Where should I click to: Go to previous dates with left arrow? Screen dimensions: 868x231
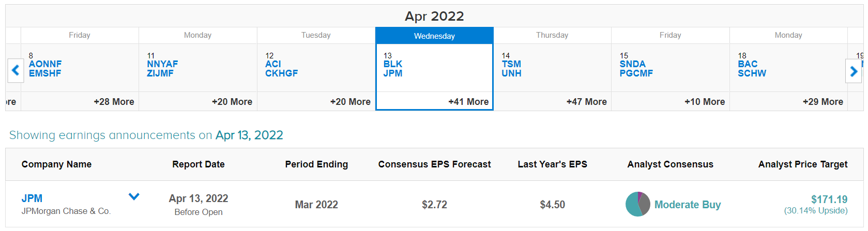[x=16, y=70]
